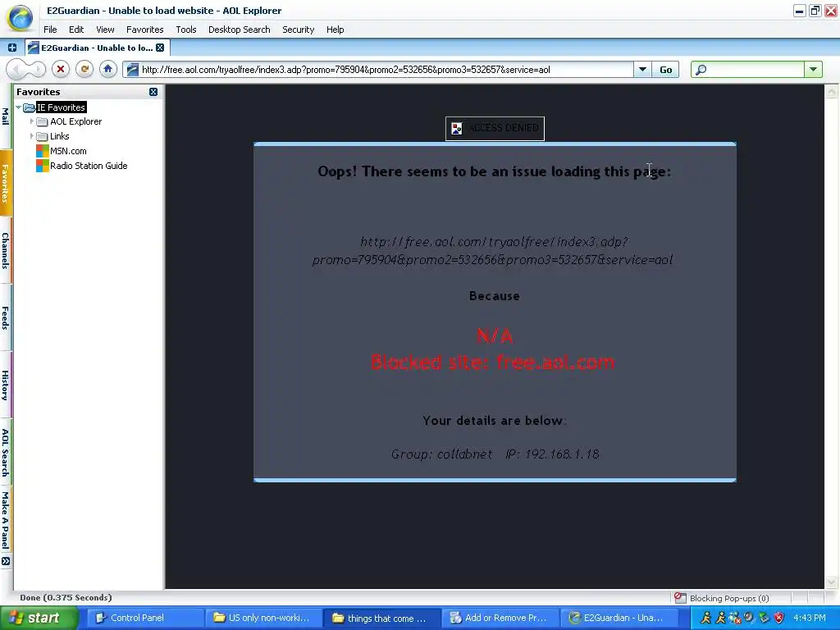Click the page scroll-down arrow
840x630 pixels.
point(832,582)
